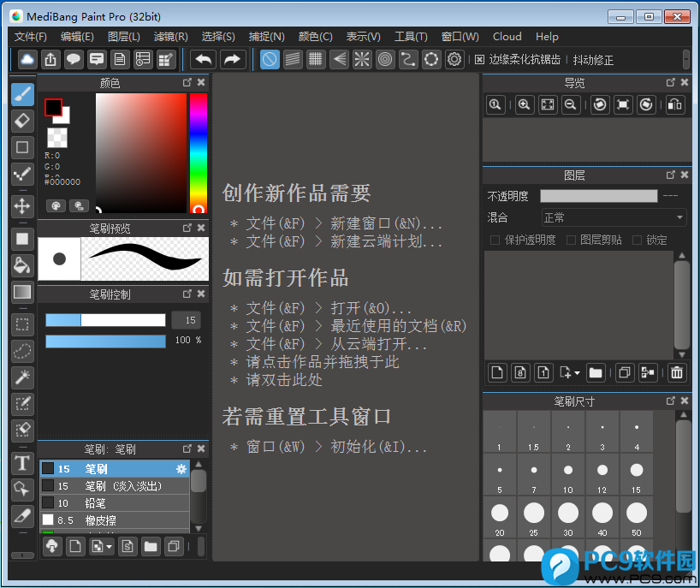Pop out the 笔刷尺寸 panel
The image size is (700, 588).
pyautogui.click(x=671, y=401)
